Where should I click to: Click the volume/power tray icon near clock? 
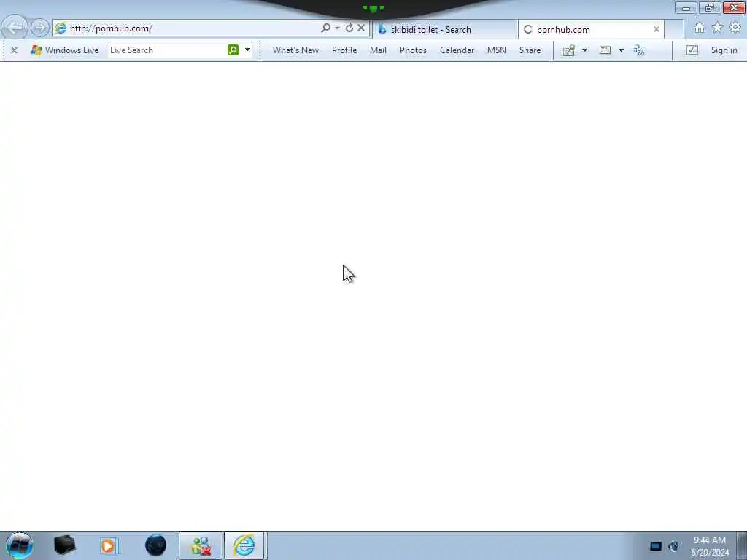673,546
